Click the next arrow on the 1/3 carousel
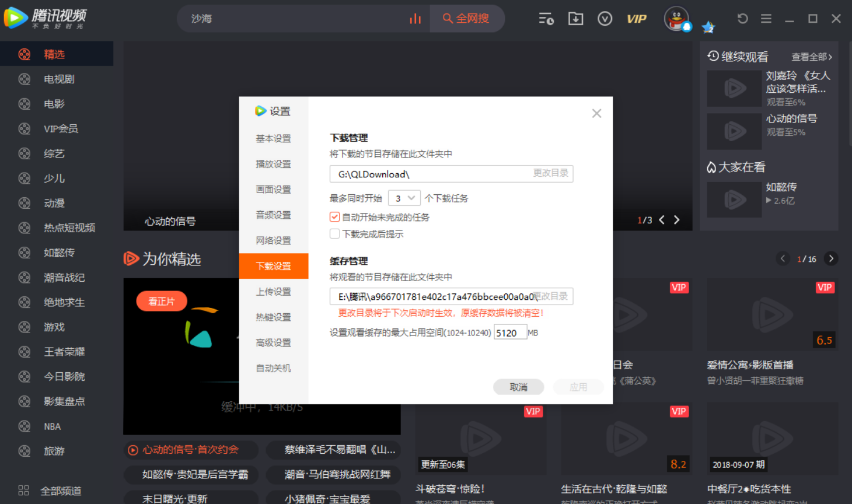The height and width of the screenshot is (504, 852). [x=676, y=220]
